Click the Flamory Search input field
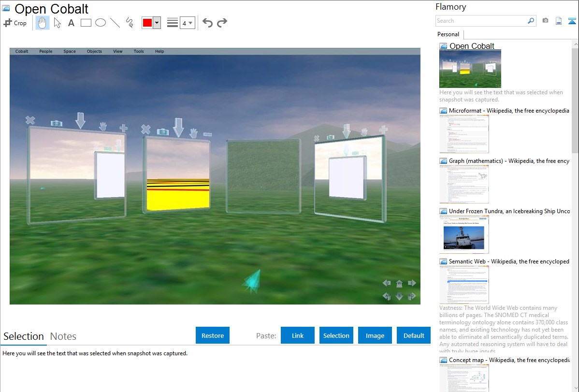This screenshot has height=392, width=579. [481, 21]
